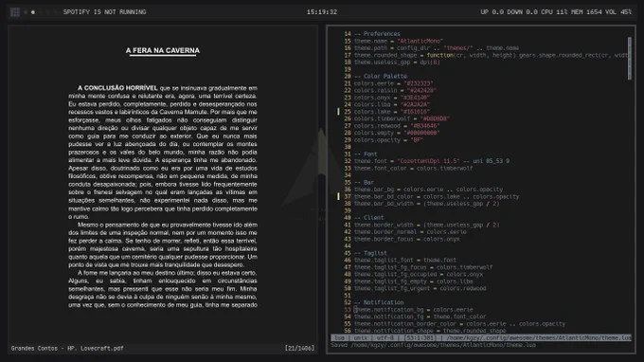This screenshot has height=362, width=644.
Task: Click line 35 '-- Bar' comment
Action: coord(364,183)
